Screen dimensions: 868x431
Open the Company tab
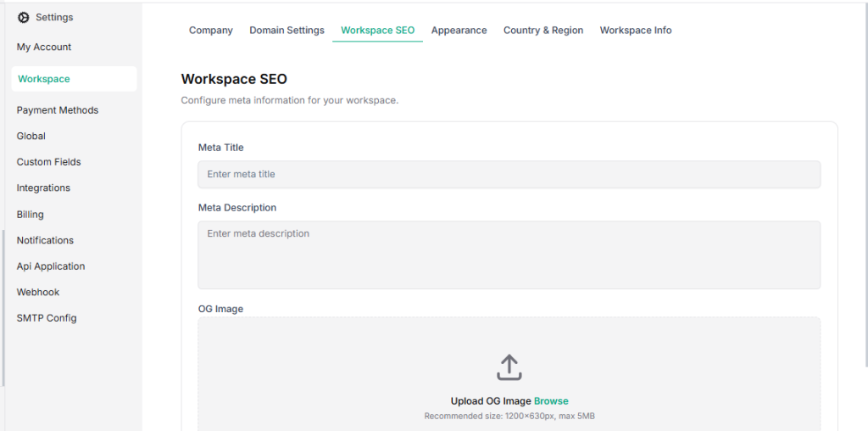tap(210, 31)
